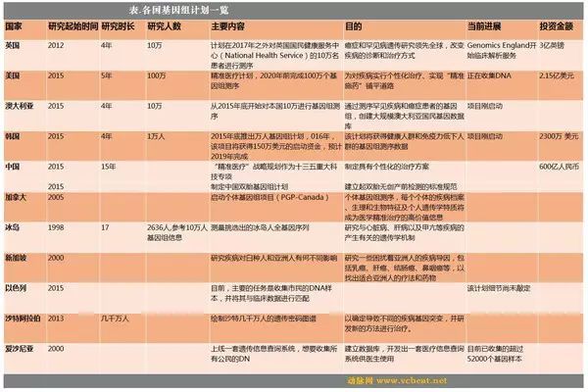Select the 52000个基因样本 progress cell
The image size is (588, 392).
pyautogui.click(x=495, y=354)
